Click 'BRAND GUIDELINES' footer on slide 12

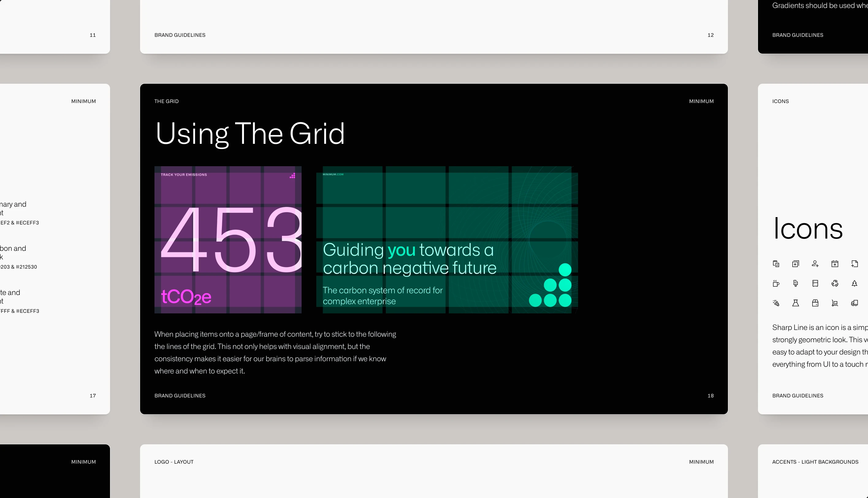[180, 35]
